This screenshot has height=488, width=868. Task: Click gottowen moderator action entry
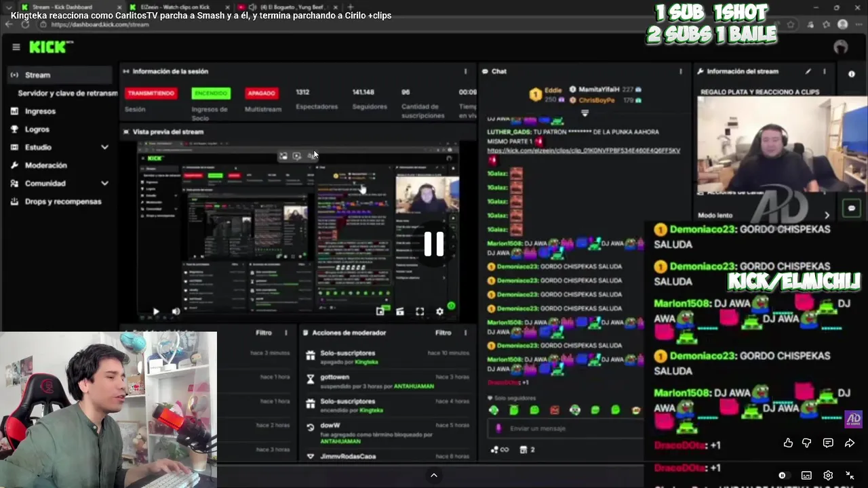(x=387, y=382)
